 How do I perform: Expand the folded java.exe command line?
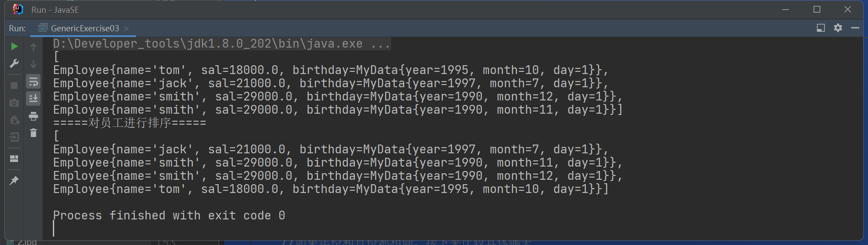pos(380,44)
